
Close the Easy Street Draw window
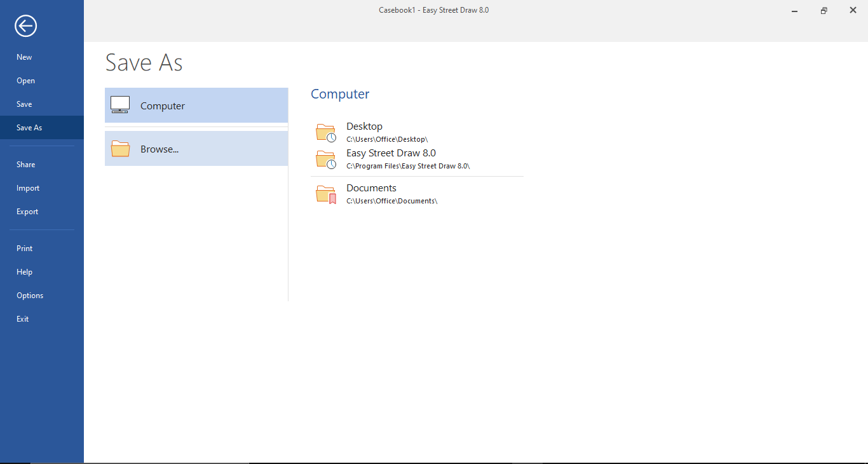pyautogui.click(x=853, y=11)
